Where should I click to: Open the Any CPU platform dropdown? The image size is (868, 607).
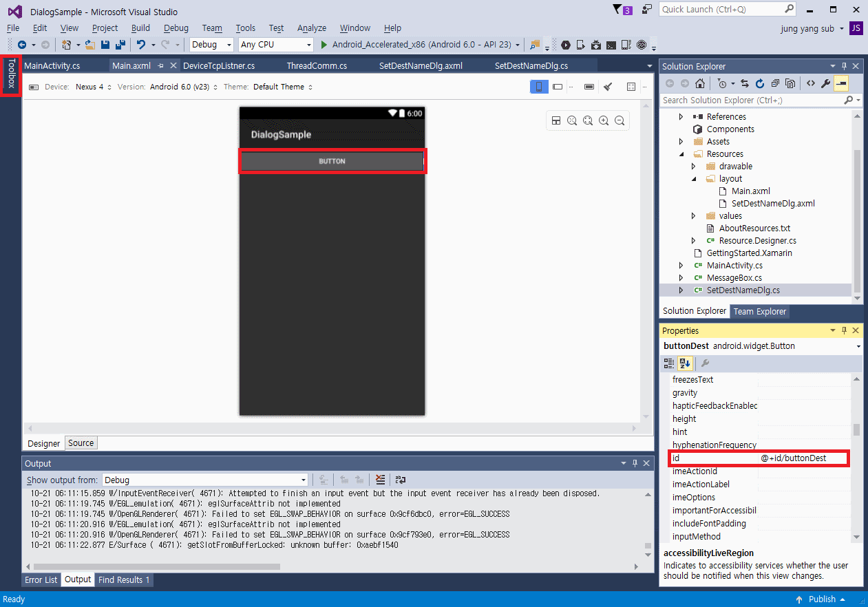pyautogui.click(x=276, y=45)
